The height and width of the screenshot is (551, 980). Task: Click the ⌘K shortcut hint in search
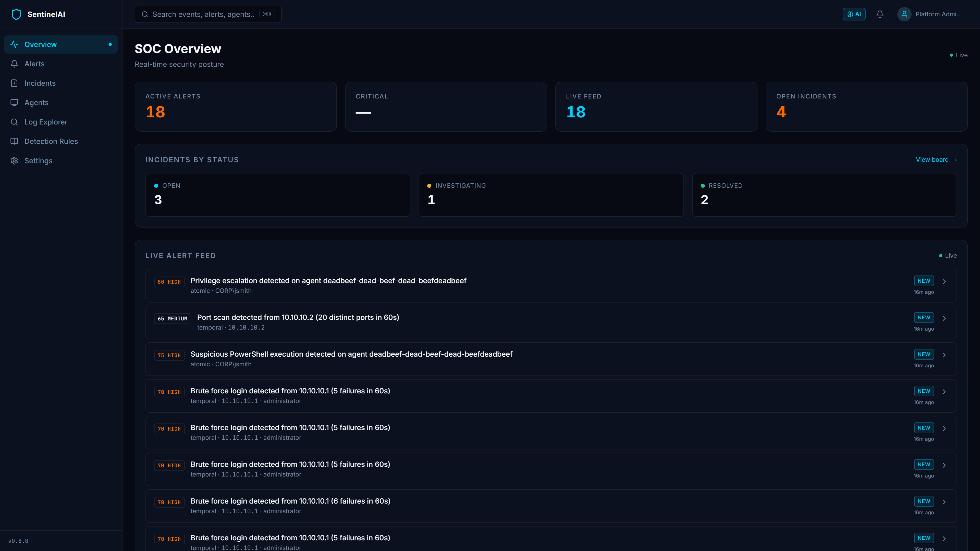tap(267, 14)
